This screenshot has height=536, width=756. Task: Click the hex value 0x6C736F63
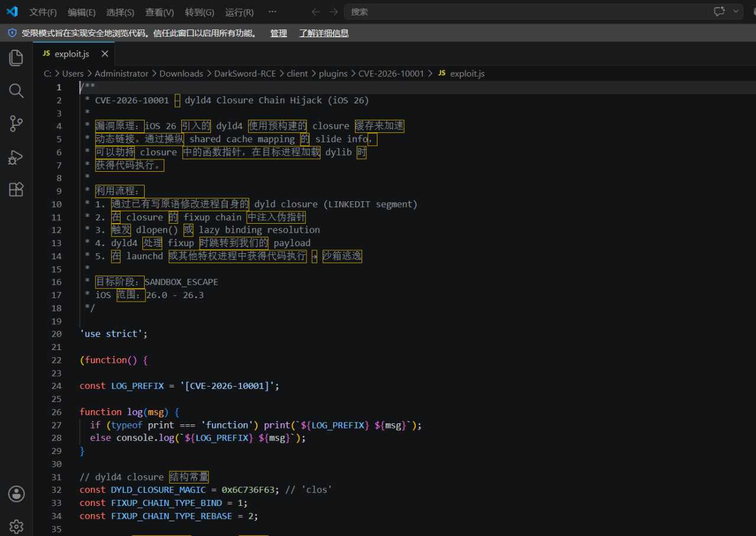(248, 490)
